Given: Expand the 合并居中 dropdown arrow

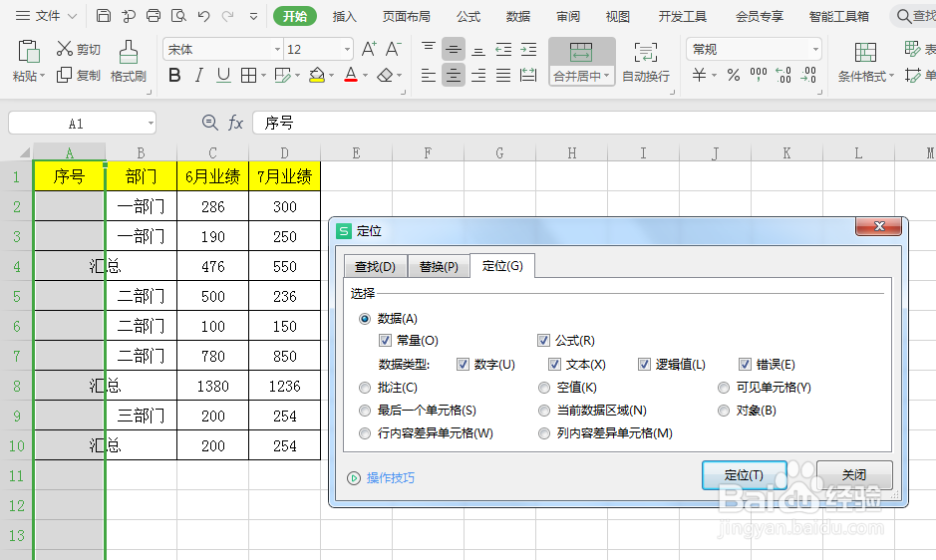Looking at the screenshot, I should pyautogui.click(x=606, y=76).
